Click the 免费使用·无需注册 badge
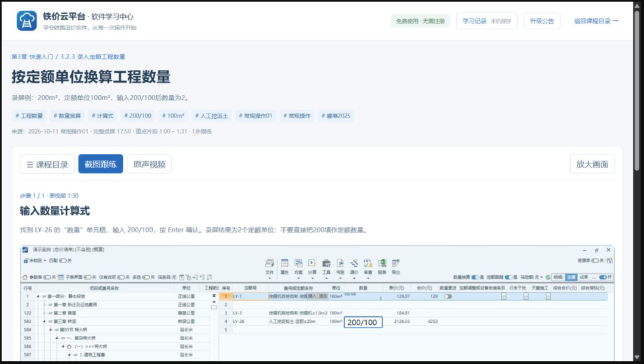 (x=420, y=21)
